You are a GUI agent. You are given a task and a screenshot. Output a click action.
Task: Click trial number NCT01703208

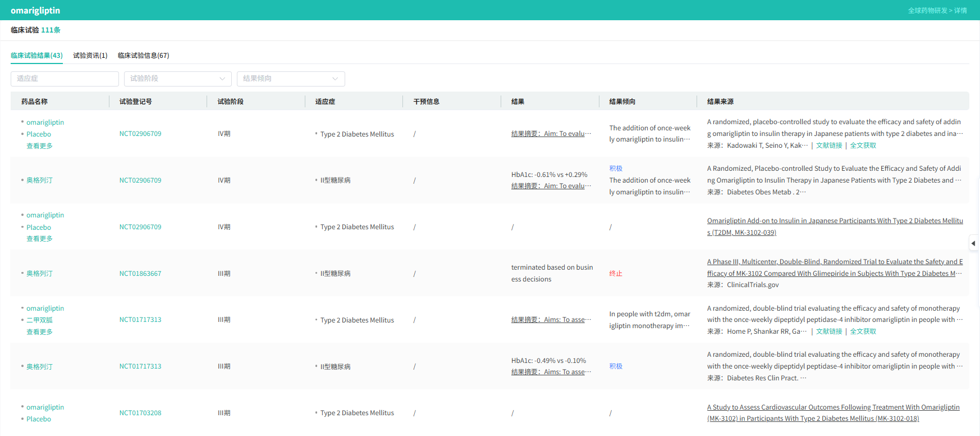(x=140, y=413)
